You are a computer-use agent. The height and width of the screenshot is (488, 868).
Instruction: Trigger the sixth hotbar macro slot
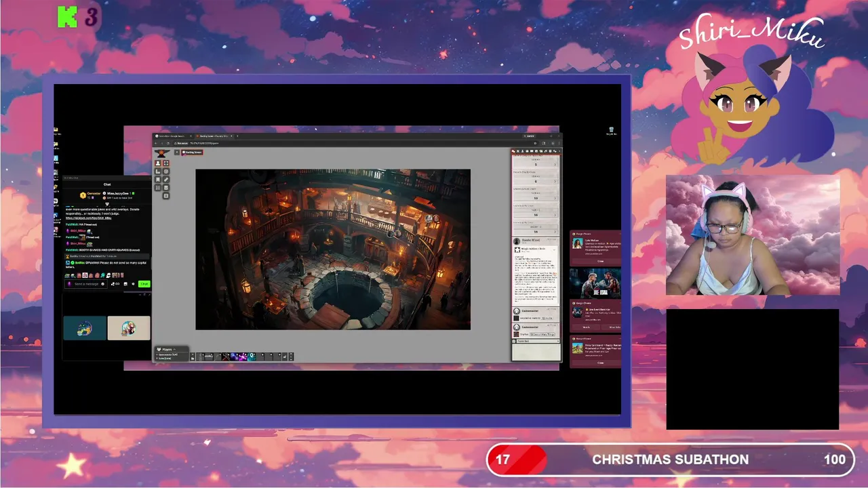tap(243, 357)
